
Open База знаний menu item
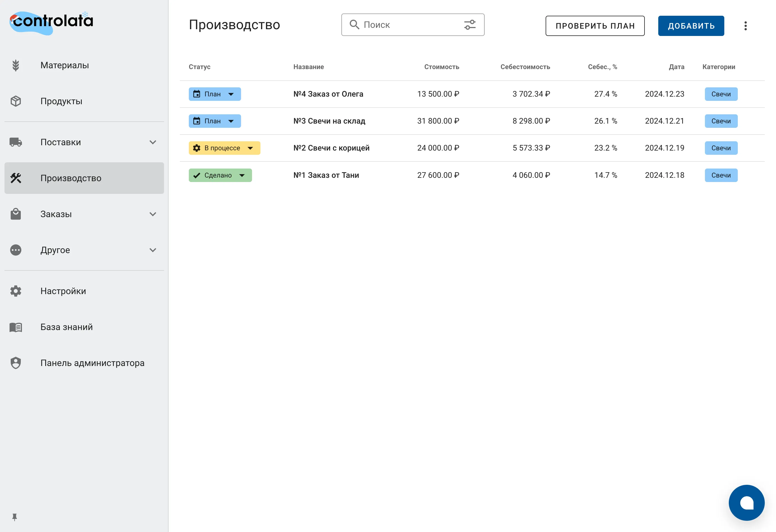tap(67, 327)
